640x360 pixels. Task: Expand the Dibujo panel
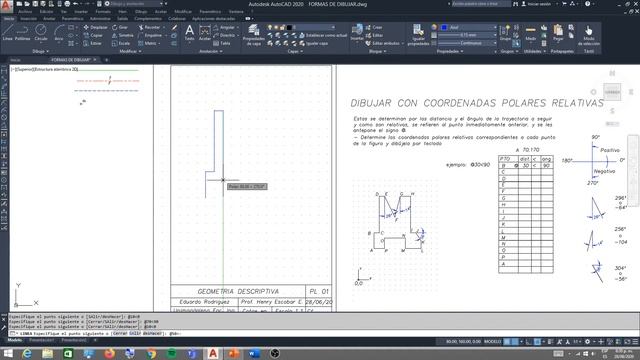[x=40, y=51]
